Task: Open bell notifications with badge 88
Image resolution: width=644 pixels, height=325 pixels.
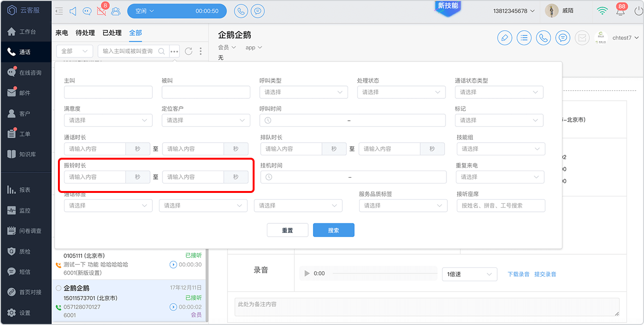Action: click(621, 11)
